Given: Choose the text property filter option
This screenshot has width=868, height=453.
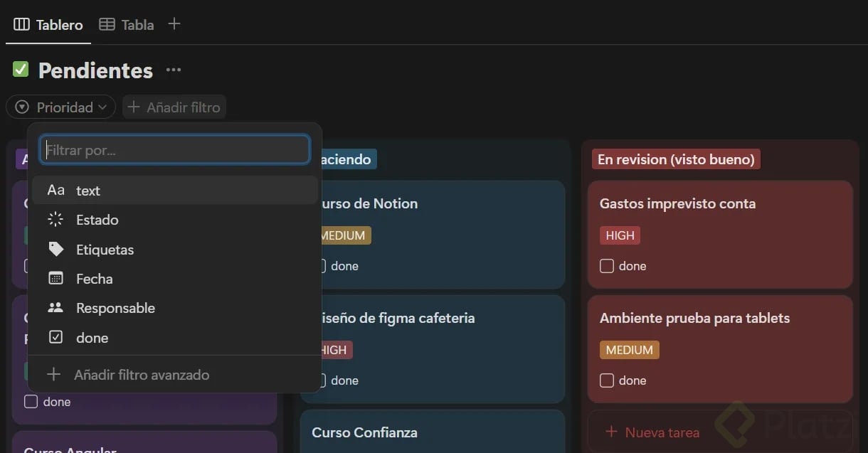Looking at the screenshot, I should (x=88, y=191).
